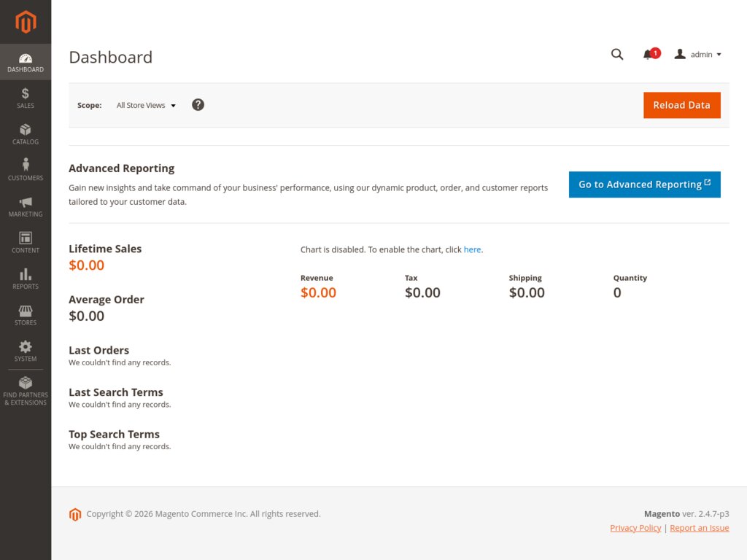Open the Customers menu in the sidebar
The height and width of the screenshot is (560, 747).
click(26, 171)
